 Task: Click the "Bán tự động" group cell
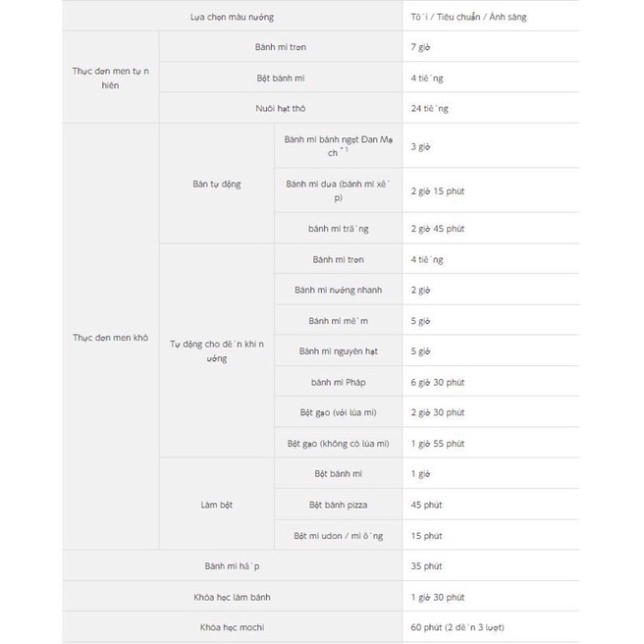pyautogui.click(x=216, y=184)
